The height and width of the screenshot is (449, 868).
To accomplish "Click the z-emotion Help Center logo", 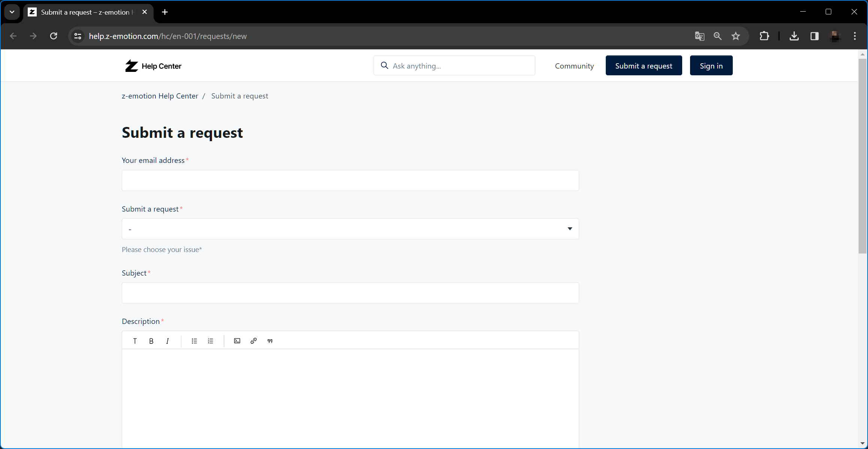I will [x=153, y=66].
